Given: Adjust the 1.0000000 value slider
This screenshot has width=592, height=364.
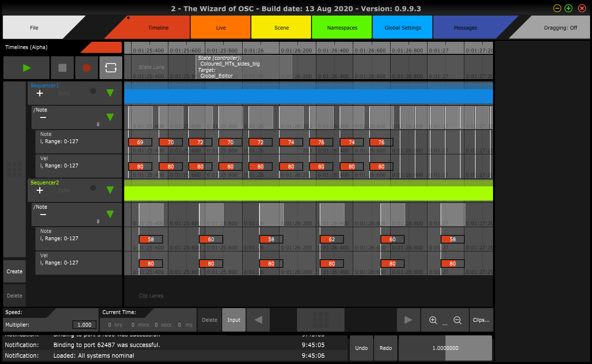Looking at the screenshot, I should [445, 348].
